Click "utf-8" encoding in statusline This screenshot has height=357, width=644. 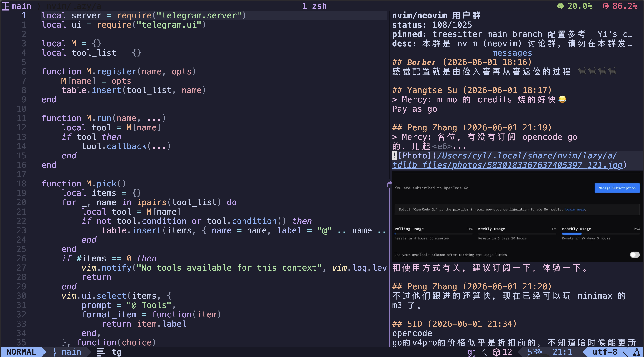click(x=605, y=352)
